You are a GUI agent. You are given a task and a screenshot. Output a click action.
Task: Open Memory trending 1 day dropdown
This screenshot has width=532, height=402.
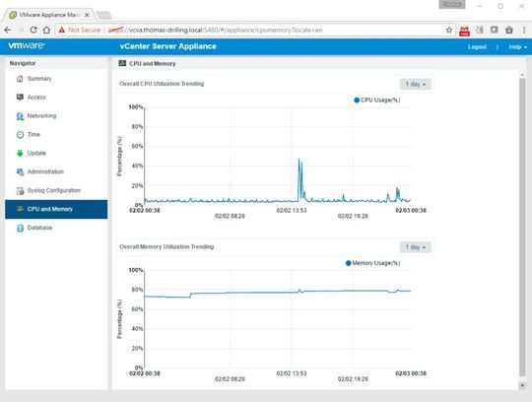pos(416,247)
